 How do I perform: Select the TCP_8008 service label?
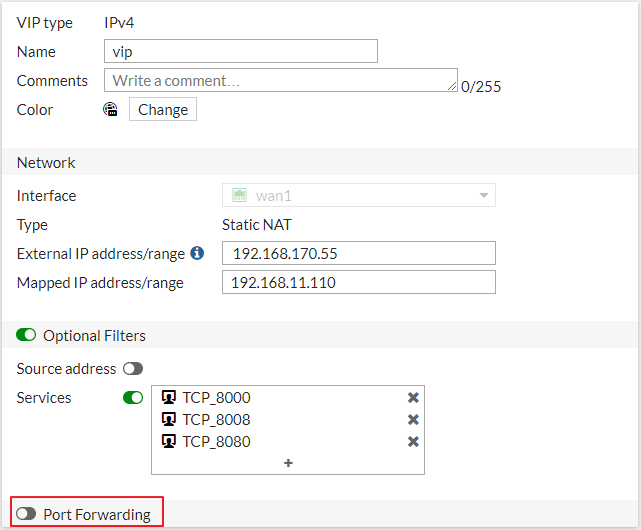tap(216, 420)
